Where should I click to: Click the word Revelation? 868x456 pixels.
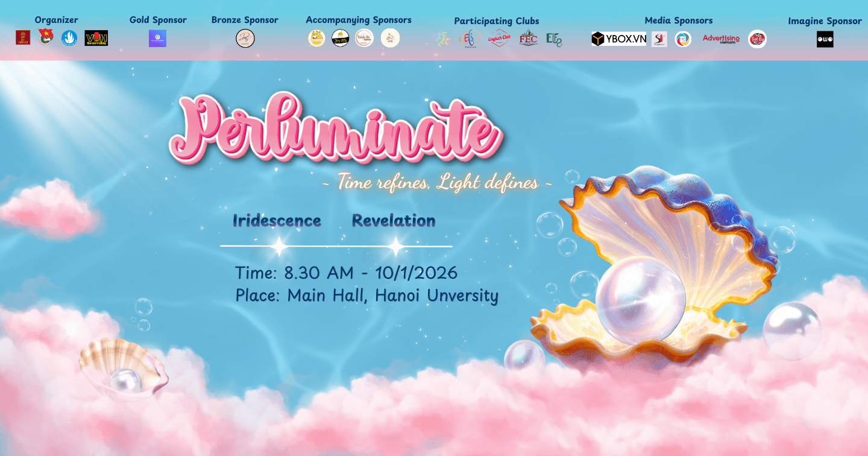pyautogui.click(x=394, y=221)
